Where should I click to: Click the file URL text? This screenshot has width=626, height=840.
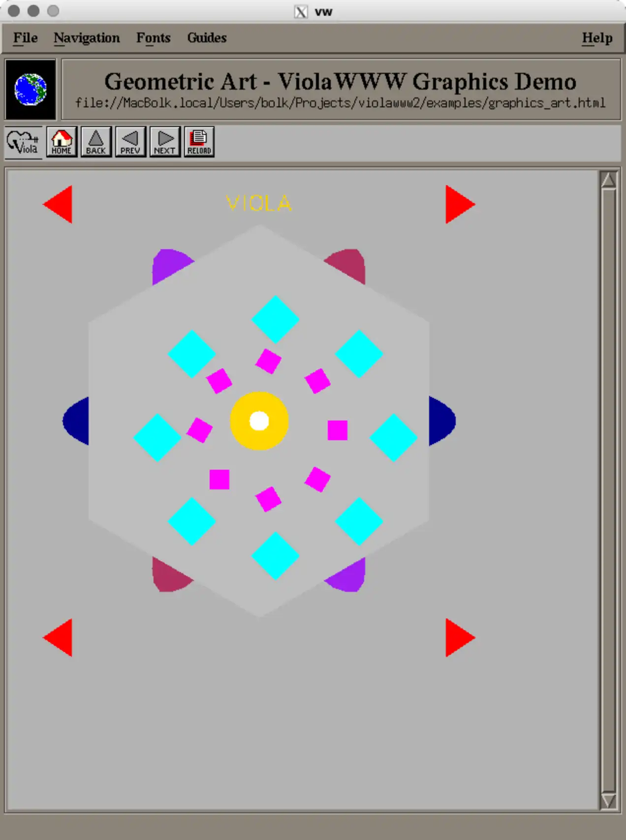pos(340,103)
